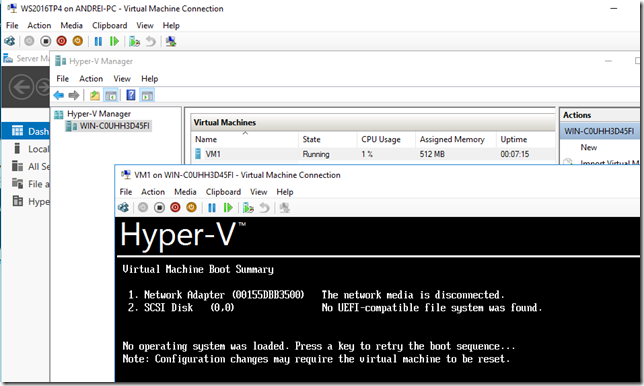This screenshot has height=386, width=644.
Task: Open Action menu in VM1 connection window
Action: [153, 192]
